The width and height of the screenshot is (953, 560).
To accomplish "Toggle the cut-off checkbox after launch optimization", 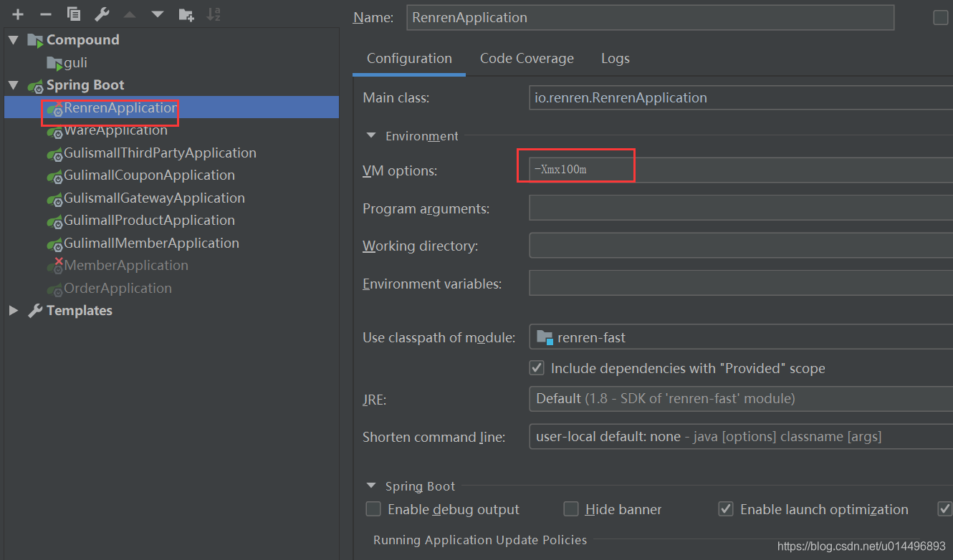I will 945,509.
